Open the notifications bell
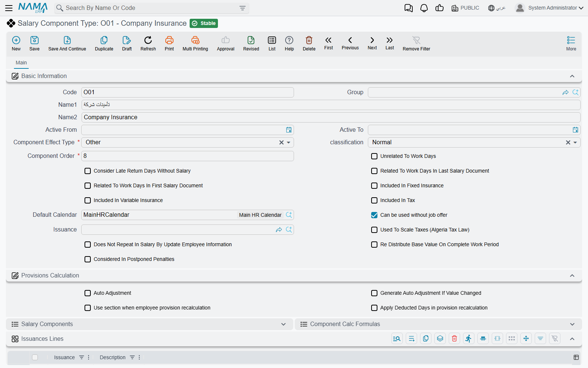 pyautogui.click(x=424, y=8)
